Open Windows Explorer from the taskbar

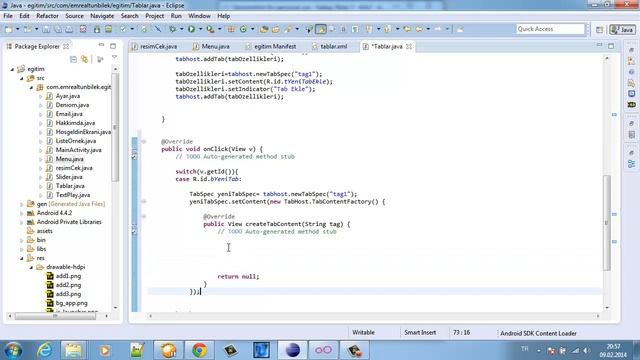(x=73, y=350)
